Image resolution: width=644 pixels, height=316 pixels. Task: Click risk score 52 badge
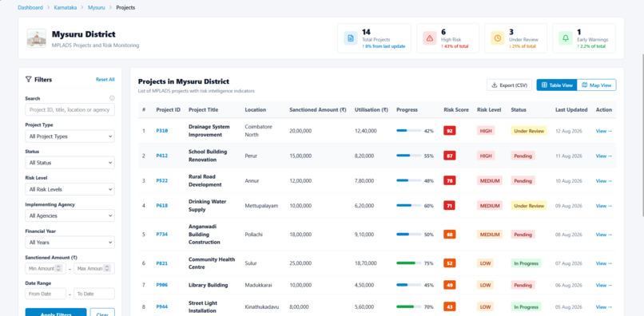point(449,263)
